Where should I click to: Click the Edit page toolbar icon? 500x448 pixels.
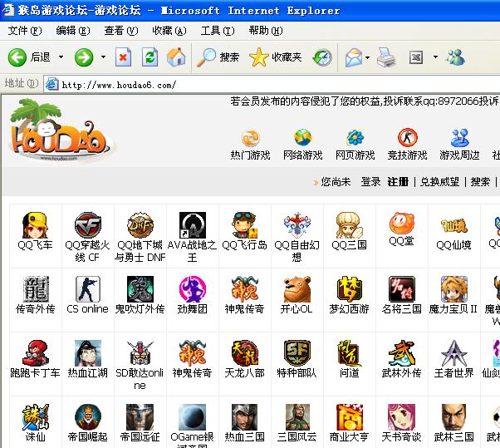click(416, 57)
